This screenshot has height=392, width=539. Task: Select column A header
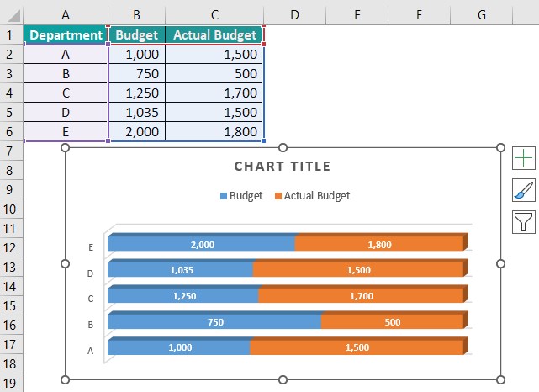coord(66,15)
